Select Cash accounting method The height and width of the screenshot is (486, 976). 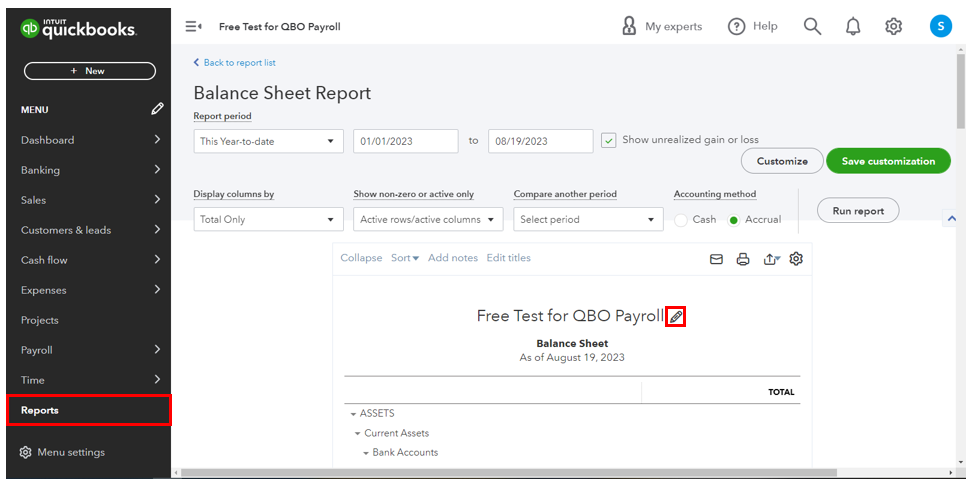point(681,220)
